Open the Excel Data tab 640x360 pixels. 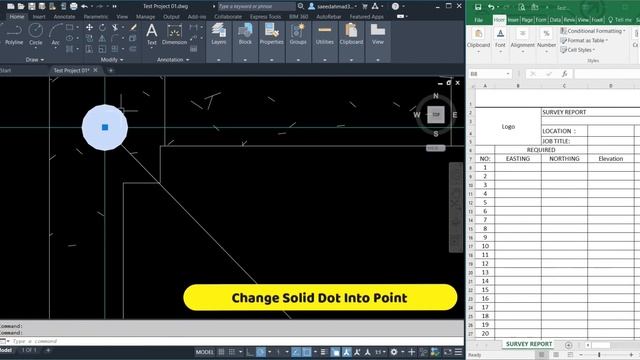555,20
